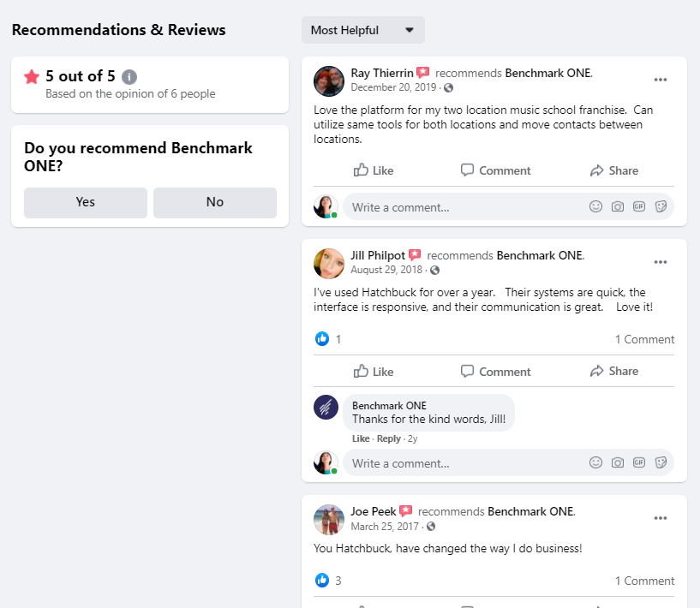The width and height of the screenshot is (700, 608).
Task: Add GIF in Jill's review comment box
Action: tap(639, 463)
